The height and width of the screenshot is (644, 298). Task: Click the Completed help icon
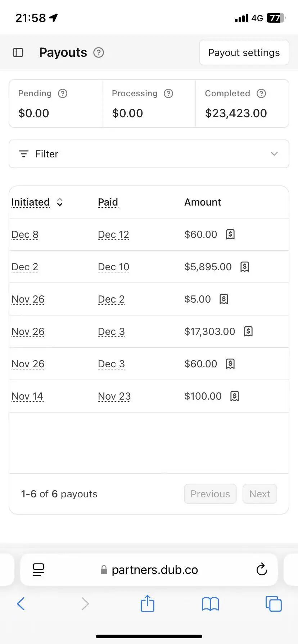(x=261, y=94)
